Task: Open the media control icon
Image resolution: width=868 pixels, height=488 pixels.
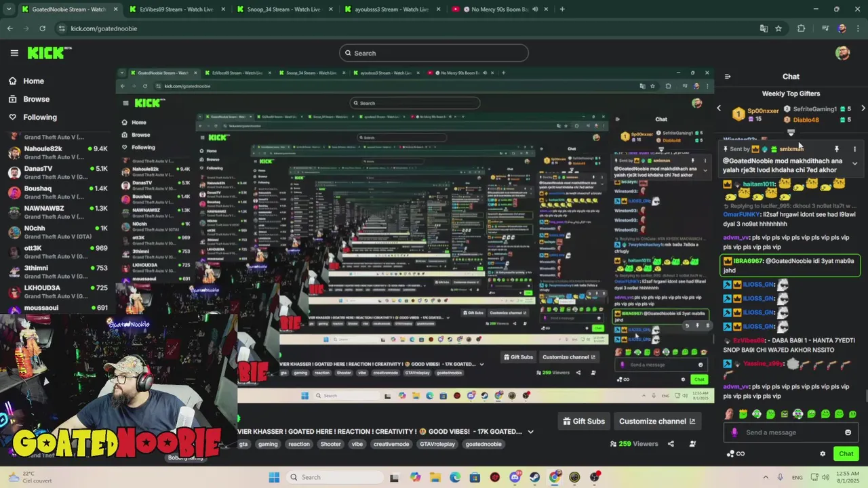Action: point(825,28)
